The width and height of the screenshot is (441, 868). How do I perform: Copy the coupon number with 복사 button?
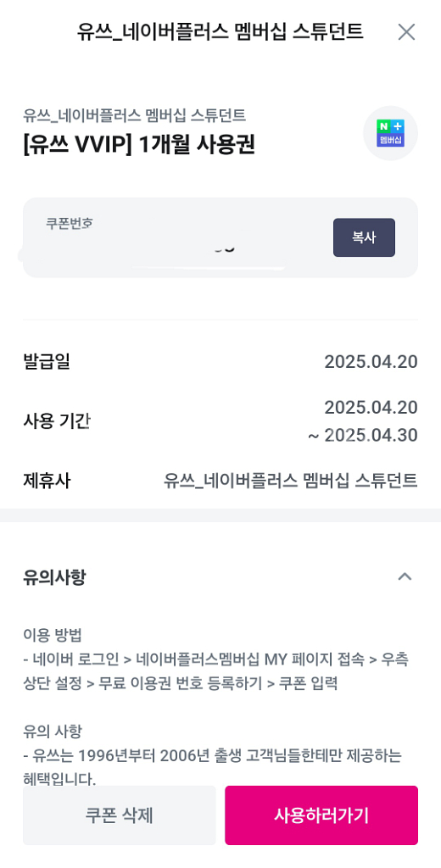pos(364,237)
